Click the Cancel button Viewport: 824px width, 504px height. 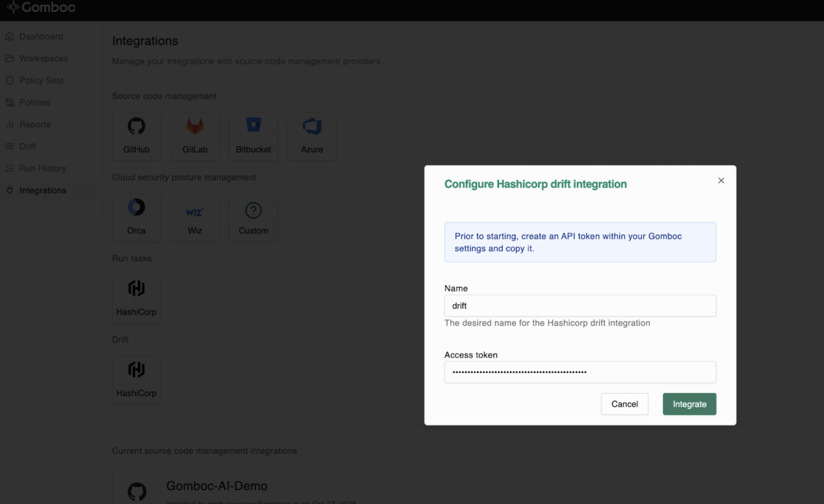click(x=624, y=404)
